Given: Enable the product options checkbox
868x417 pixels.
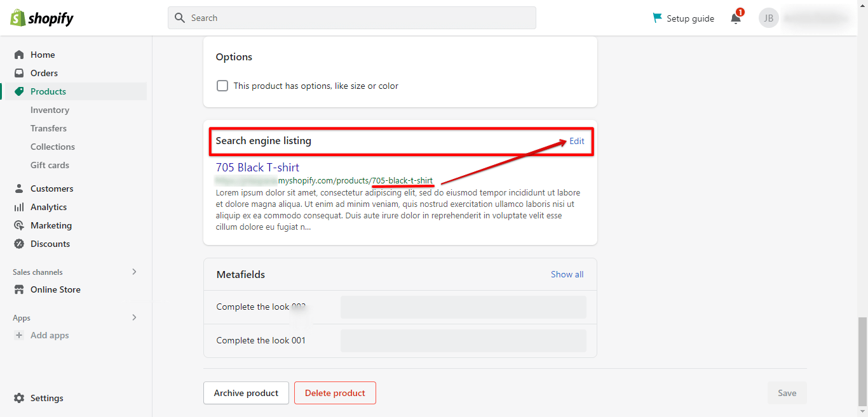Looking at the screenshot, I should point(222,85).
